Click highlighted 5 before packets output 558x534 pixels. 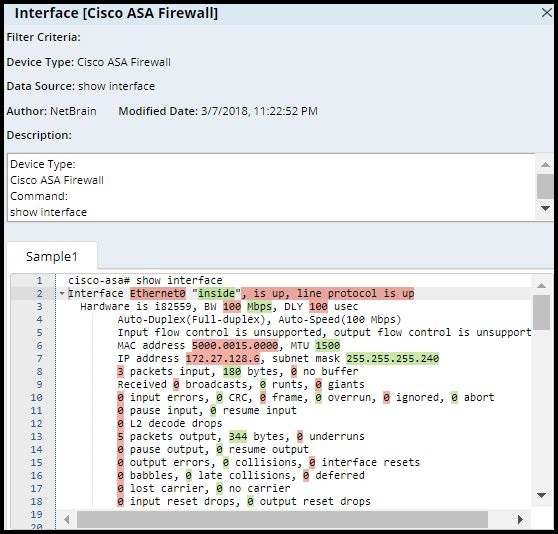tap(121, 436)
